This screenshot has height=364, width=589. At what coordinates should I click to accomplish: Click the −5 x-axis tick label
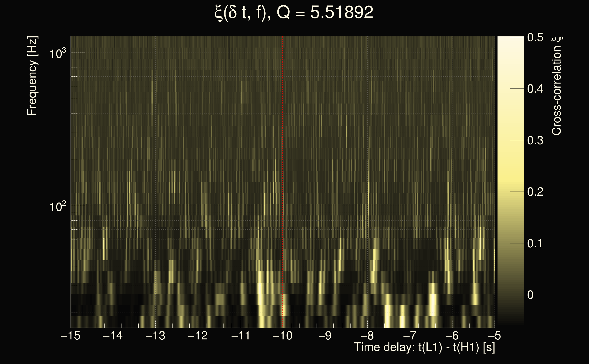[x=494, y=336]
